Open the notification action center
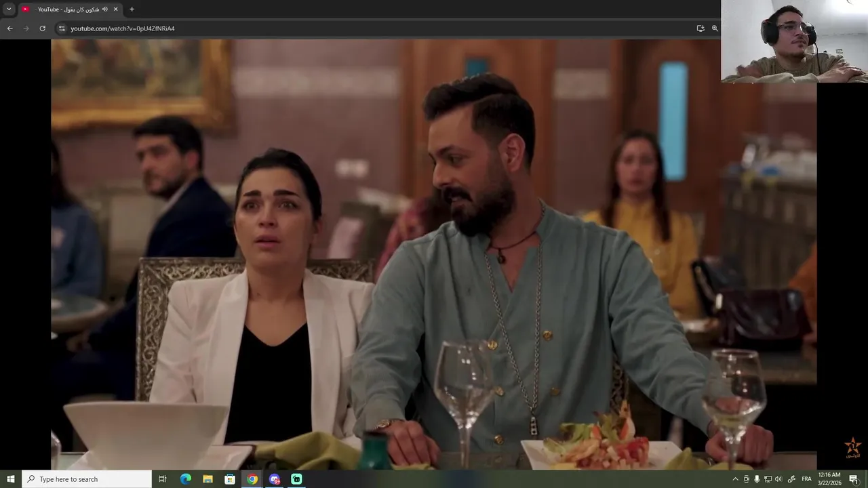This screenshot has height=488, width=868. click(854, 479)
